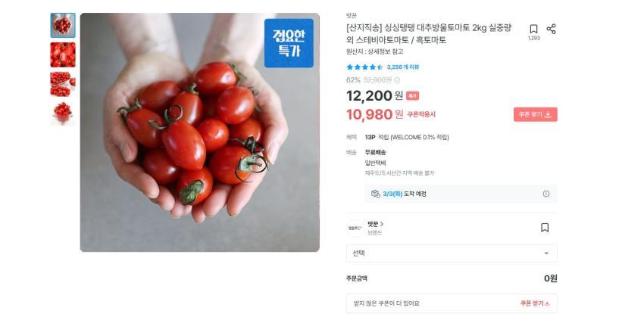The height and width of the screenshot is (314, 644).
Task: Click the star rating icons
Action: 364,67
